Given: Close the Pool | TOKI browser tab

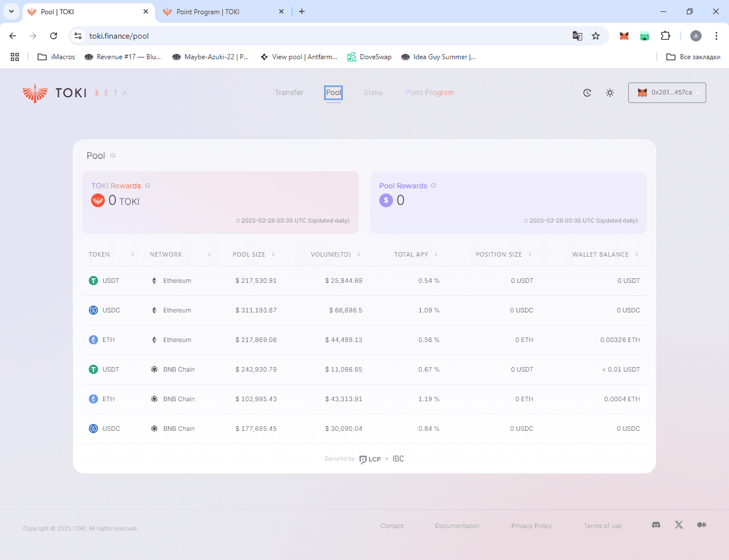Looking at the screenshot, I should (146, 11).
